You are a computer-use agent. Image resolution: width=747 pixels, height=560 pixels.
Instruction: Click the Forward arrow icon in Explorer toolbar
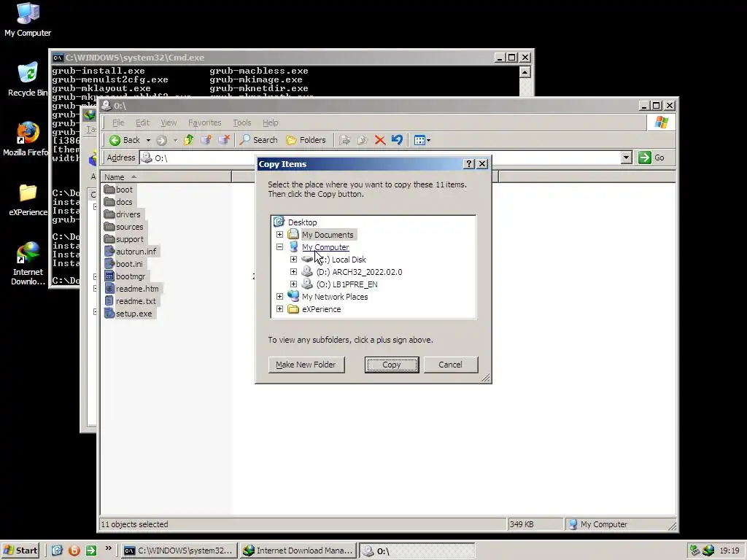click(161, 140)
